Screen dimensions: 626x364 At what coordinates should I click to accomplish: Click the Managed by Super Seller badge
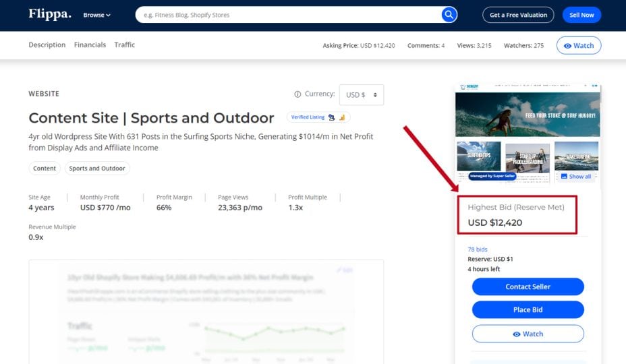(492, 176)
